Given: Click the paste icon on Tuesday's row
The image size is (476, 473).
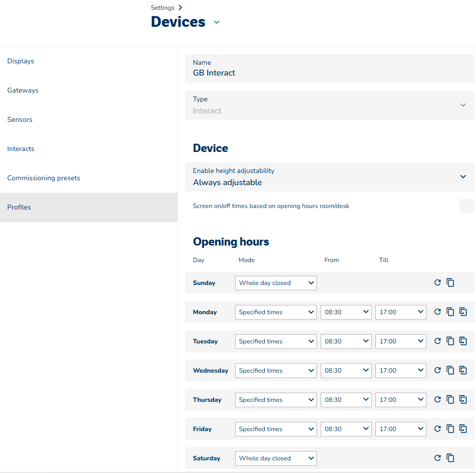Looking at the screenshot, I should pyautogui.click(x=463, y=341).
